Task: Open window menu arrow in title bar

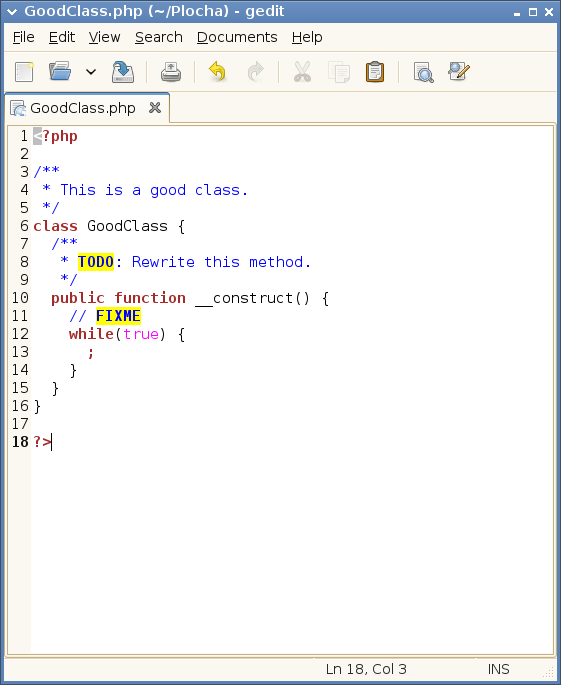Action: click(x=12, y=12)
